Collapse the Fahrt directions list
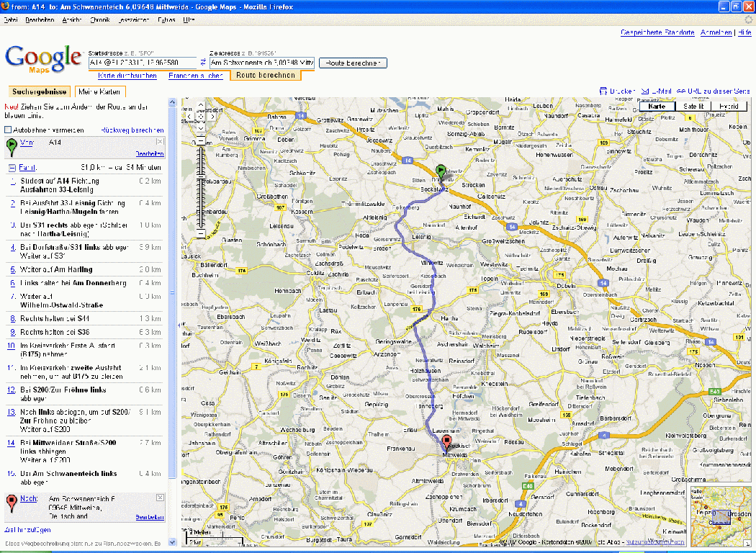Screen dimensions: 756x553 point(12,167)
